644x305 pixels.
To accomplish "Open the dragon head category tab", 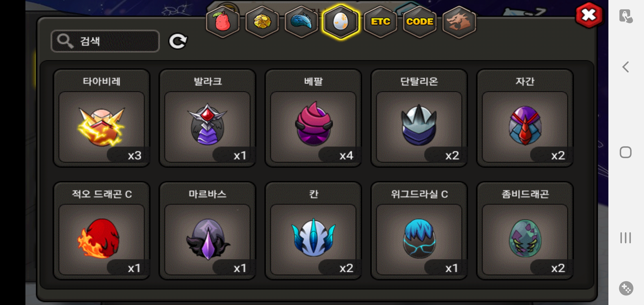I will (459, 22).
